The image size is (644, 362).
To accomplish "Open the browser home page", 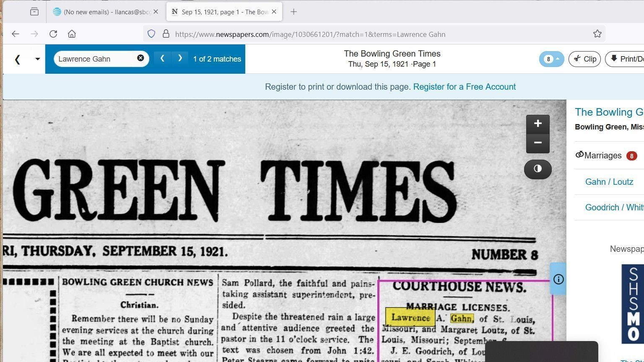I will (72, 34).
